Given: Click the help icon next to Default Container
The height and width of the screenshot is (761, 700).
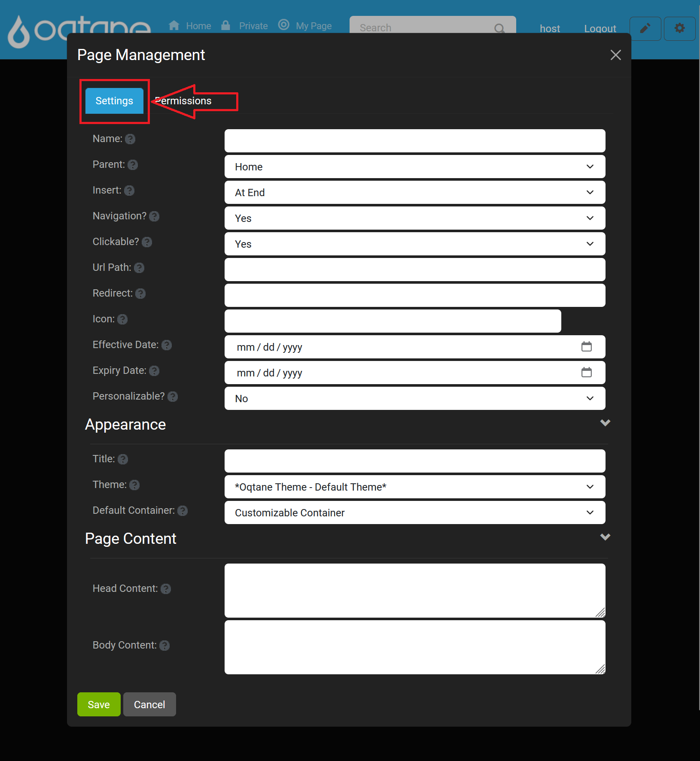Looking at the screenshot, I should click(183, 511).
